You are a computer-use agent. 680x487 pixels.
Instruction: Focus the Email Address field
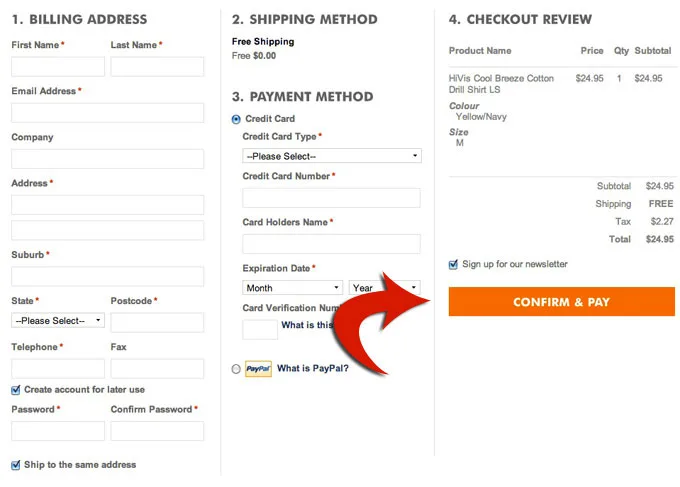click(x=107, y=113)
